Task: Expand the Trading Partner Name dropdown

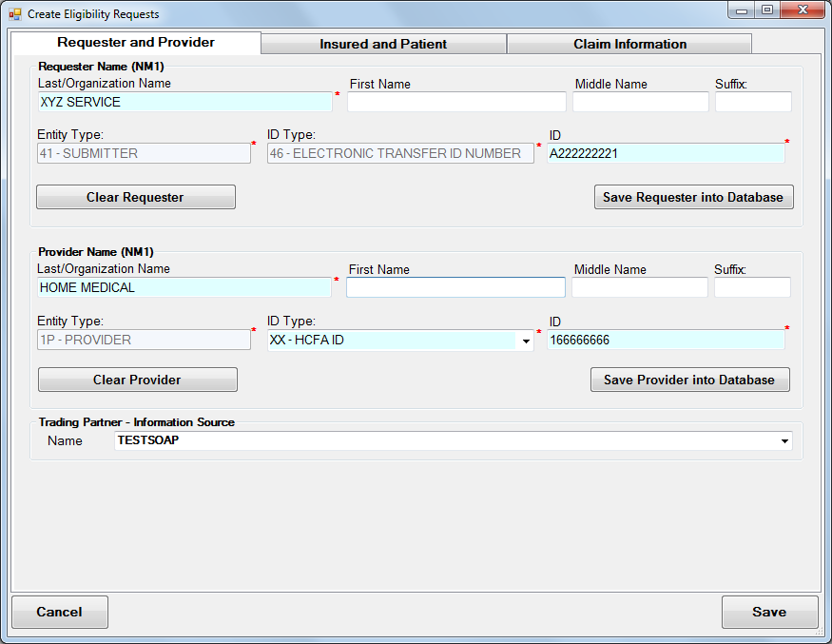Action: click(784, 440)
